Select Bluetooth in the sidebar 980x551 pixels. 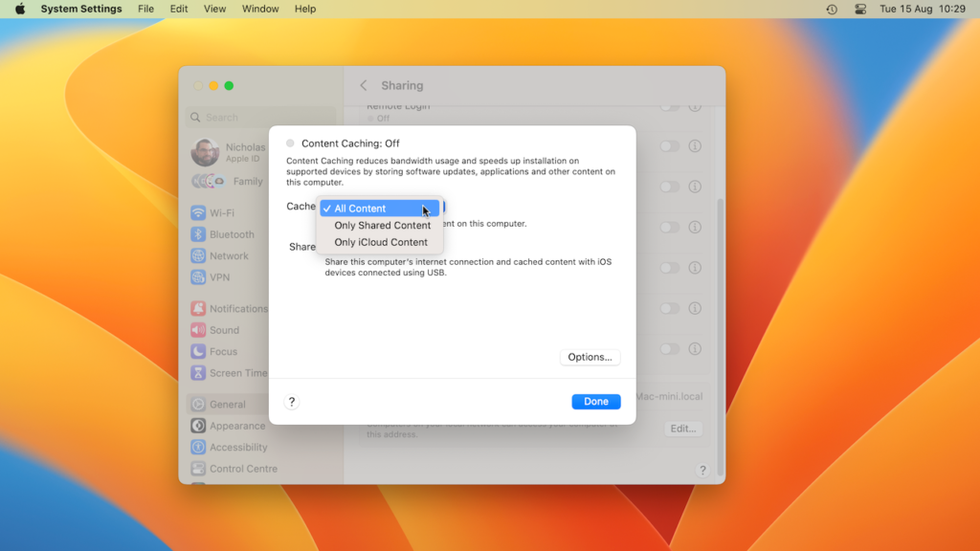pos(231,234)
